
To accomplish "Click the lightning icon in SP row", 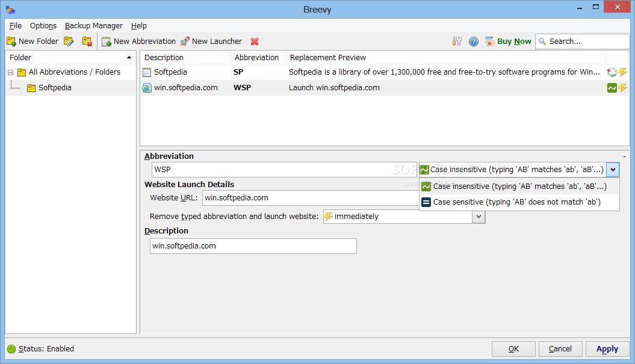I will (622, 72).
